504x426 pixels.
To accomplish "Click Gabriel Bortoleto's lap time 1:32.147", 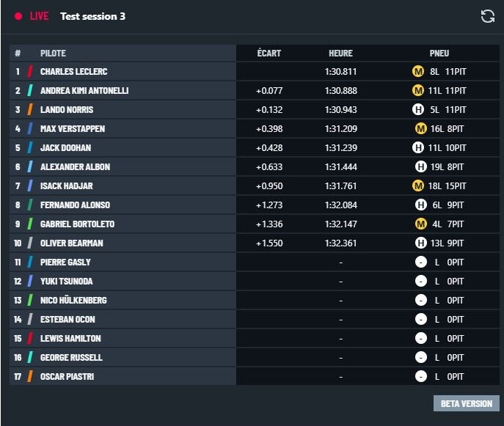I will point(341,224).
